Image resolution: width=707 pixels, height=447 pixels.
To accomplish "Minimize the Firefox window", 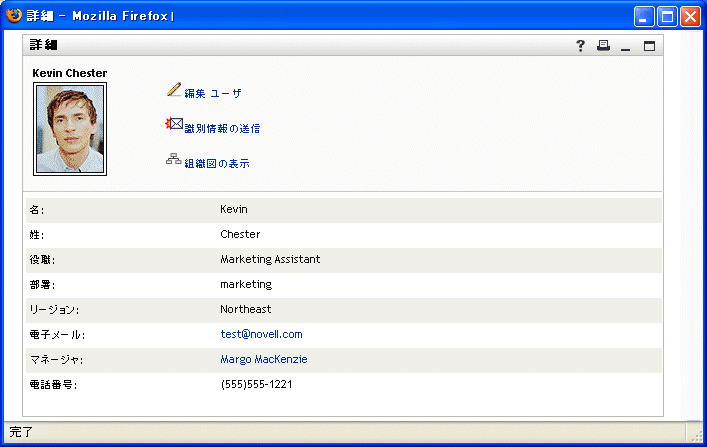I will pyautogui.click(x=644, y=17).
